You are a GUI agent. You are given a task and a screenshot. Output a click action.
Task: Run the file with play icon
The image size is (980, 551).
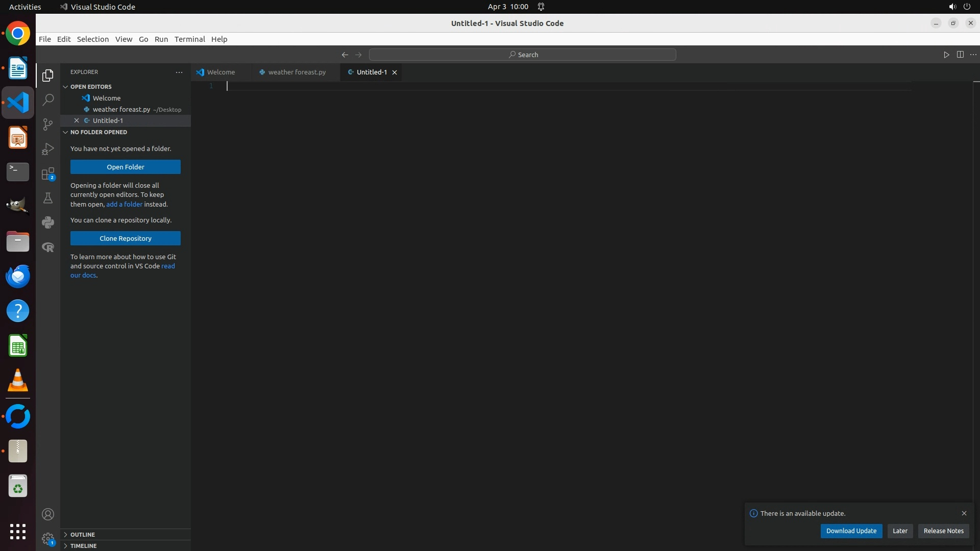pos(946,55)
